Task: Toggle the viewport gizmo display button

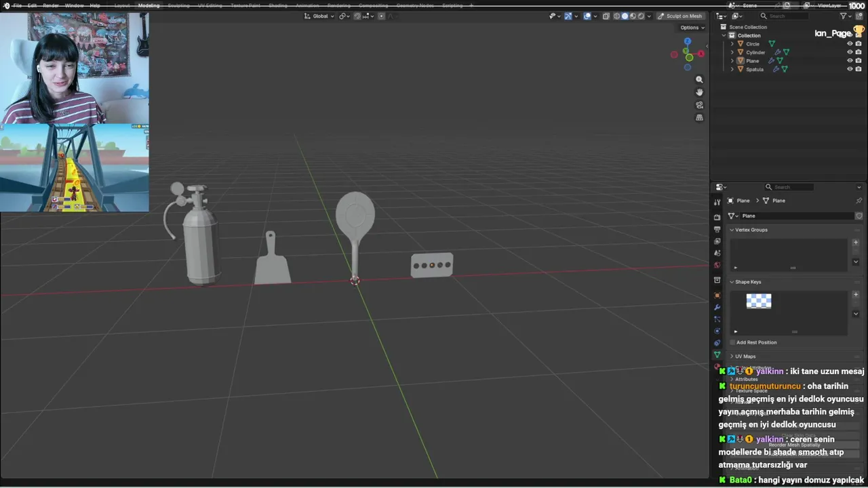Action: click(568, 16)
